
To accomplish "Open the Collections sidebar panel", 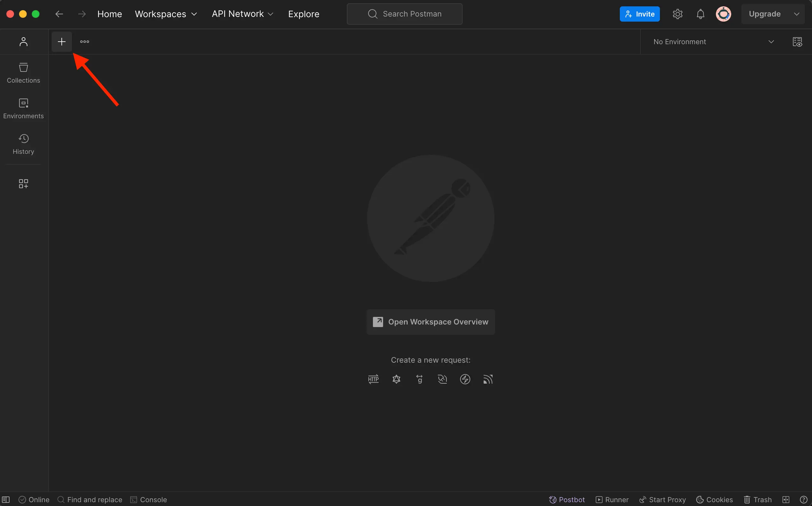I will pos(24,72).
